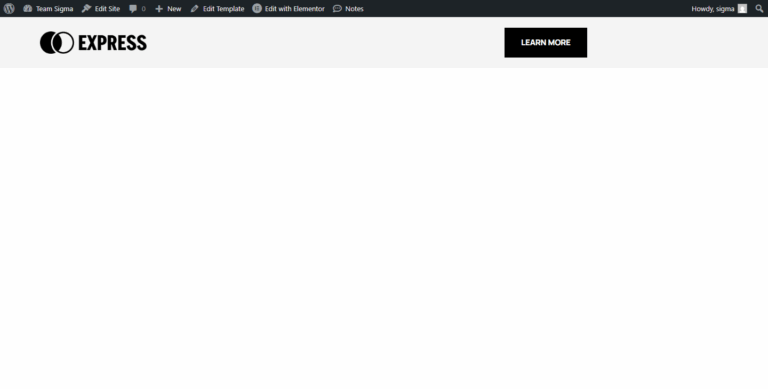
Task: Click the sigma user avatar thumbnail
Action: coord(743,8)
